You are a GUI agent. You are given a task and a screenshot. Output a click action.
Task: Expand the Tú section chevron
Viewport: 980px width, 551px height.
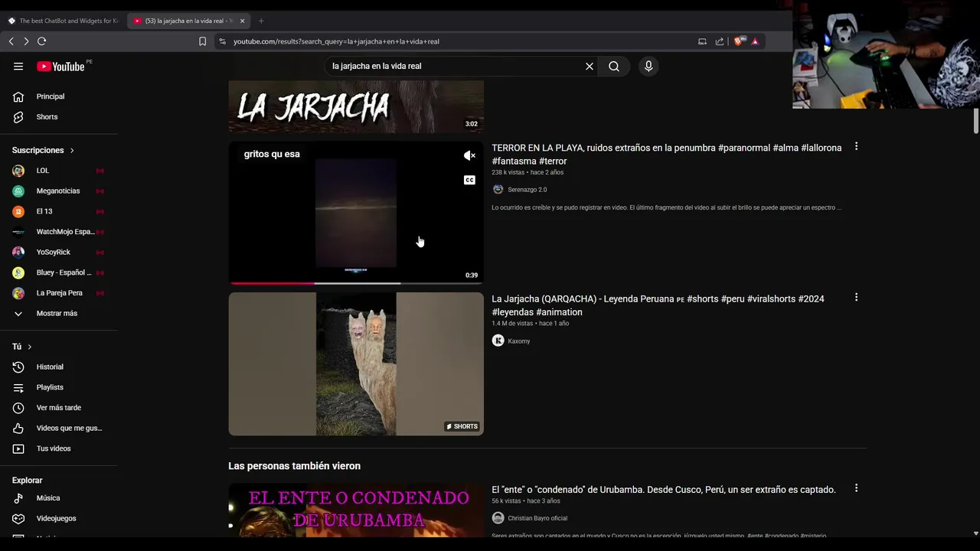click(x=30, y=347)
